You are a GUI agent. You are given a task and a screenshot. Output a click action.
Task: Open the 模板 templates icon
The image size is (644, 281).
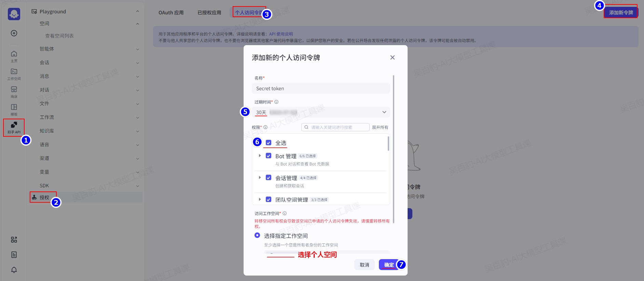(14, 109)
